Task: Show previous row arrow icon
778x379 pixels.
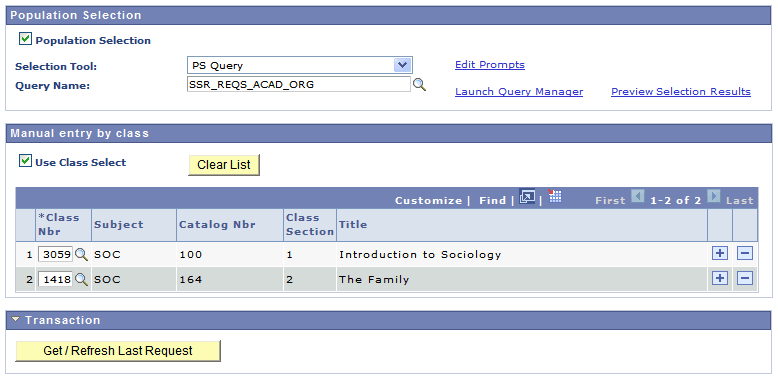Action: pyautogui.click(x=637, y=197)
